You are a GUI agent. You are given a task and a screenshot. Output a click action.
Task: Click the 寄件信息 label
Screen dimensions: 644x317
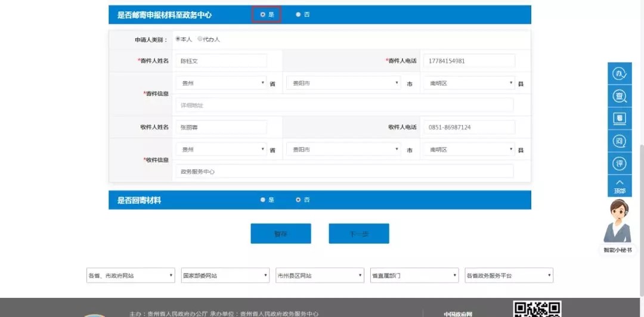coord(156,94)
